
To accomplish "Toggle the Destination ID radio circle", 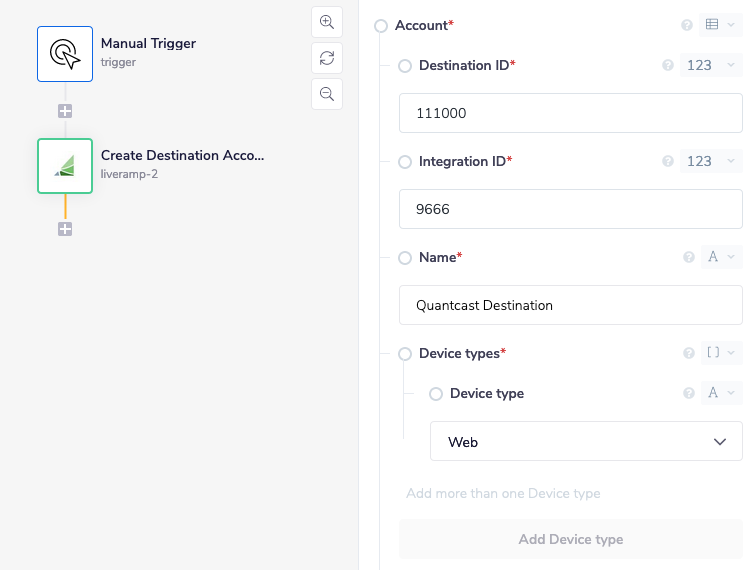I will 405,66.
